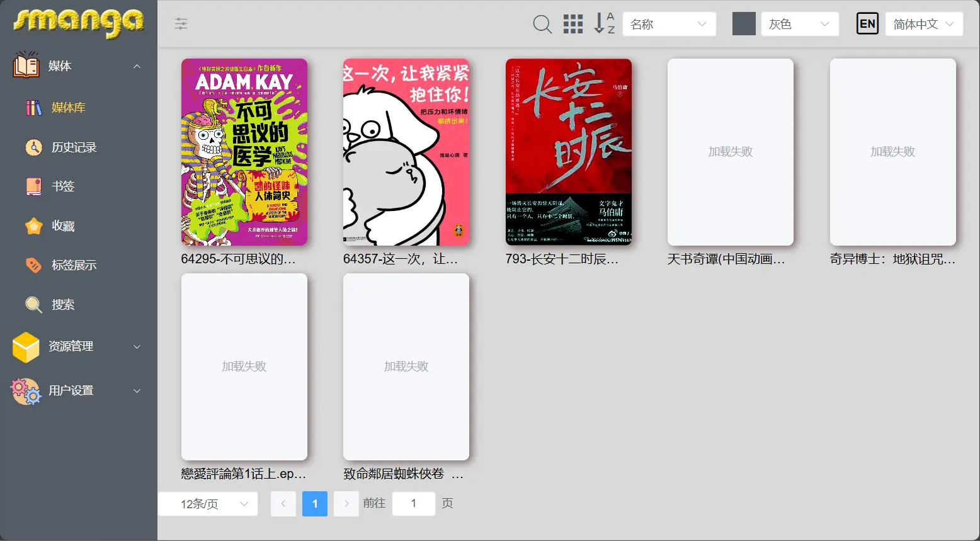The height and width of the screenshot is (541, 980).
Task: Click page number 1 button
Action: click(315, 504)
